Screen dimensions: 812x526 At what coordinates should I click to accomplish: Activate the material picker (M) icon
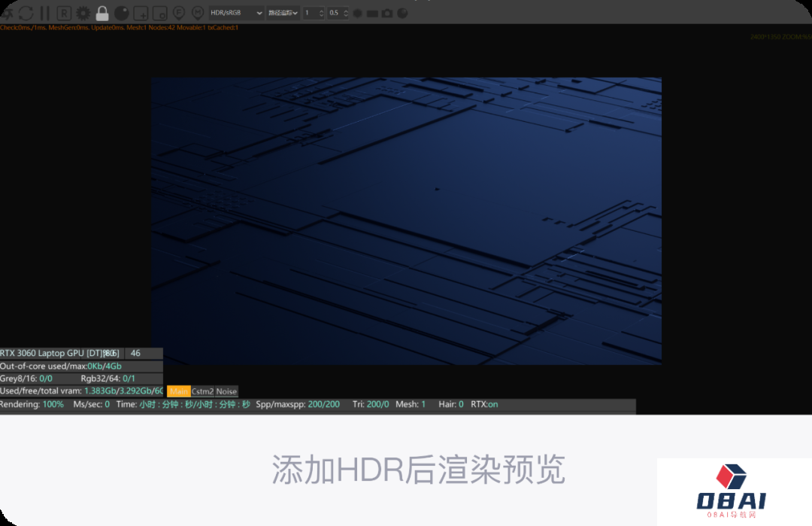coord(198,13)
